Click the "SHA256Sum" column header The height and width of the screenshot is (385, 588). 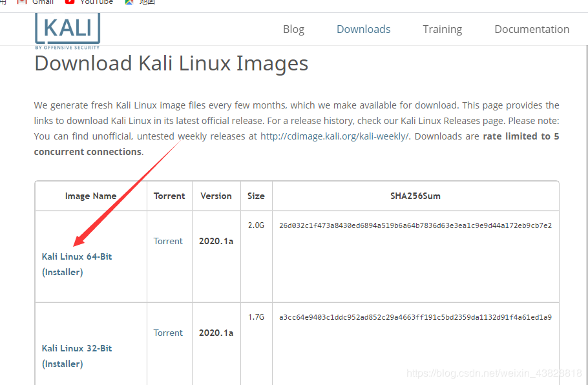click(415, 196)
